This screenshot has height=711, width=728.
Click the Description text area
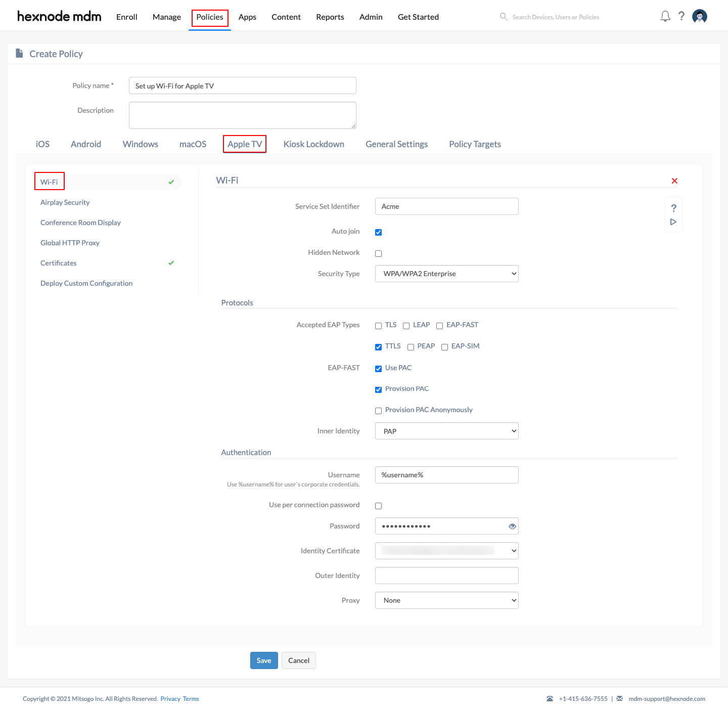[x=243, y=115]
